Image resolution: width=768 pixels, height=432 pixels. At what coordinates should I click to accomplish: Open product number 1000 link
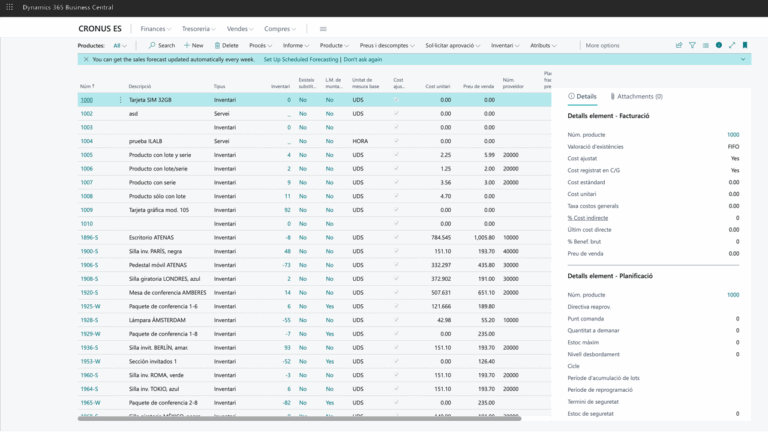click(87, 100)
